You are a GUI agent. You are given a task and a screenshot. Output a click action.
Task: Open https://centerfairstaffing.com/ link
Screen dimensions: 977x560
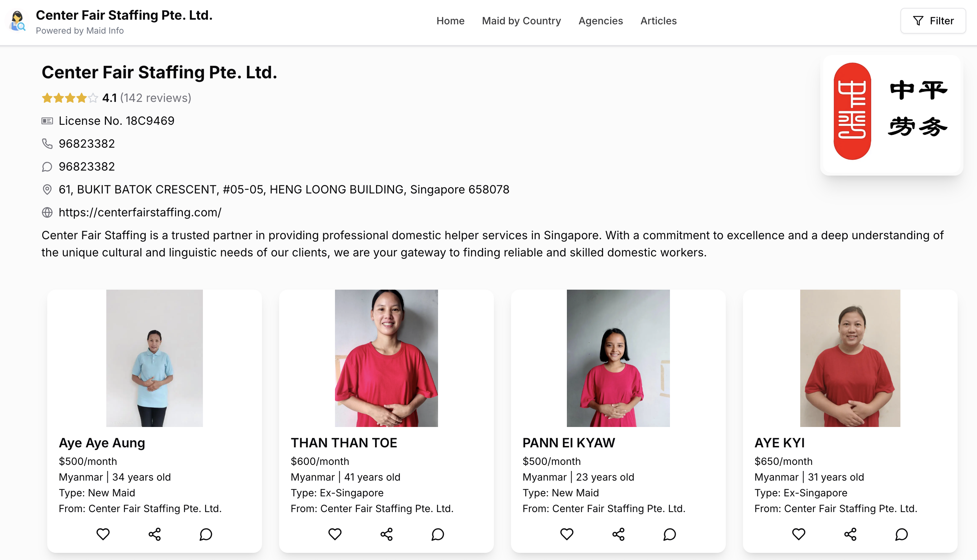click(140, 212)
